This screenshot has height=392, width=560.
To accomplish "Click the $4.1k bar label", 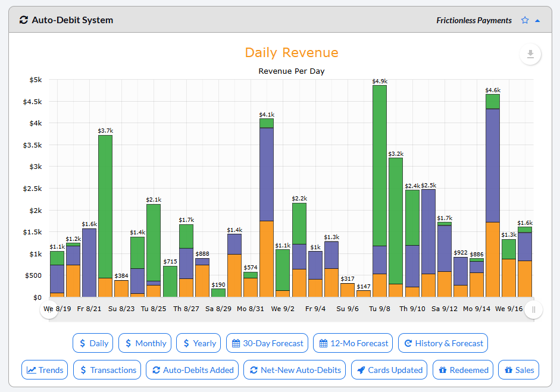I will tap(267, 115).
